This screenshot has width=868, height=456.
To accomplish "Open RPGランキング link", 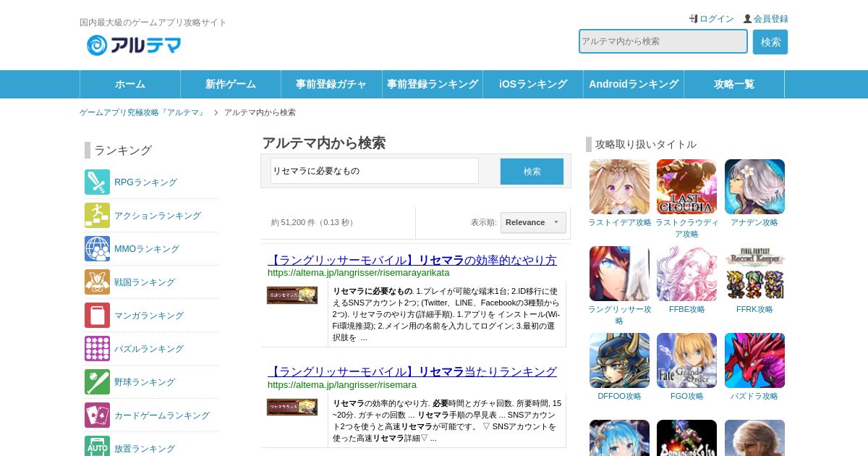I will pos(145,182).
